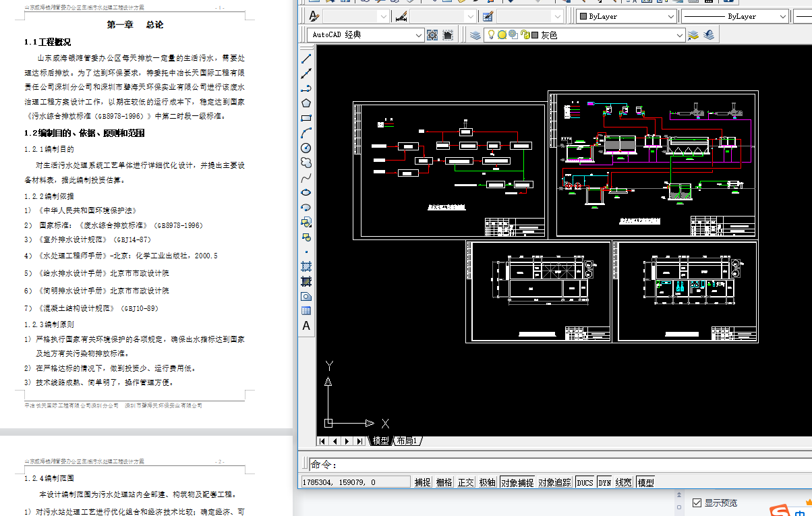The height and width of the screenshot is (516, 812).
Task: Toggle 栅格 grid display
Action: [444, 482]
